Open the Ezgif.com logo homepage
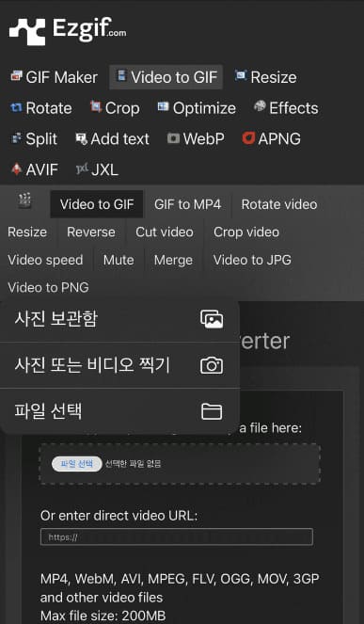This screenshot has height=624, width=364. tap(68, 31)
